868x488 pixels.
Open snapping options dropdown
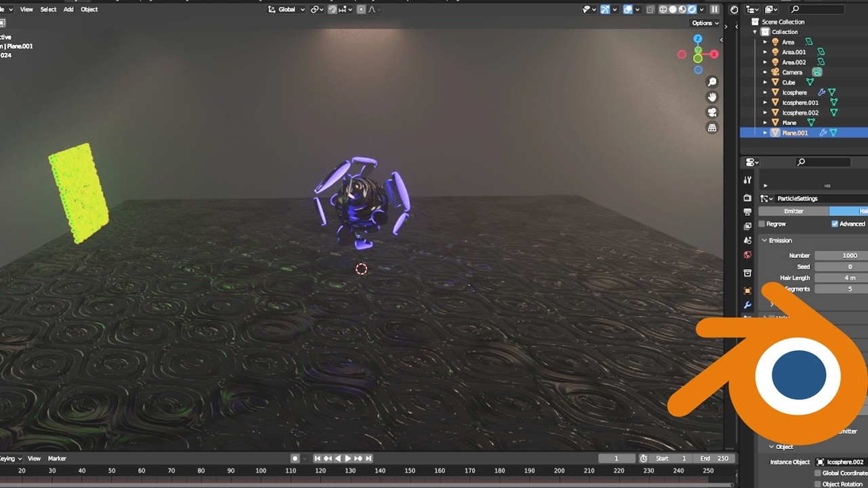(346, 9)
